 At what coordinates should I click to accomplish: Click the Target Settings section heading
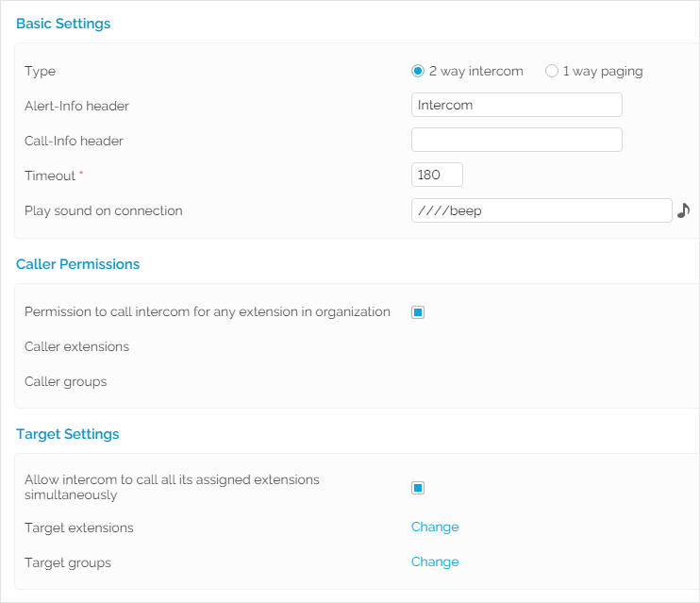[68, 434]
